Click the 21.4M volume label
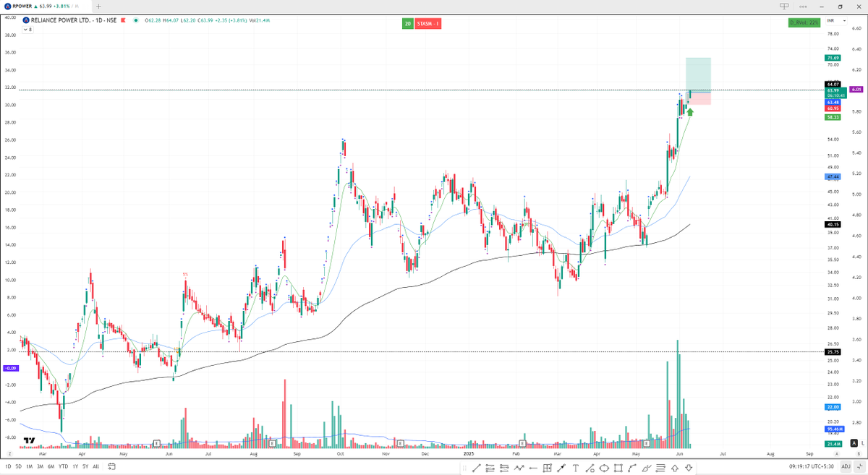Image resolution: width=868 pixels, height=475 pixels. 833,443
